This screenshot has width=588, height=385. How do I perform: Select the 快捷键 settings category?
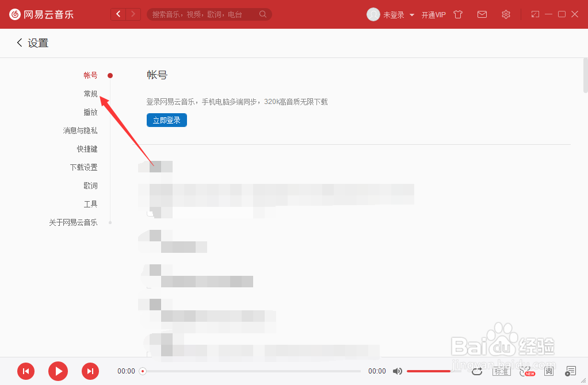pyautogui.click(x=87, y=149)
